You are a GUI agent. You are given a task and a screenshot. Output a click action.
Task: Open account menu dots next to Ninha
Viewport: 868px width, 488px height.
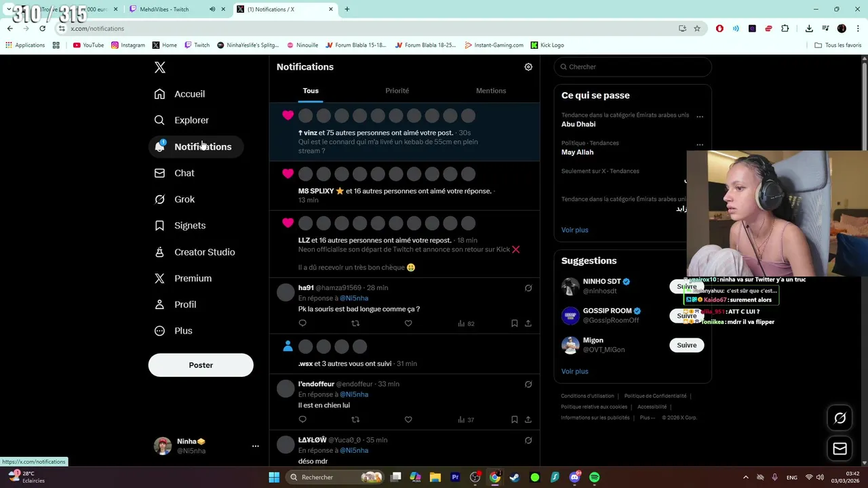(256, 446)
